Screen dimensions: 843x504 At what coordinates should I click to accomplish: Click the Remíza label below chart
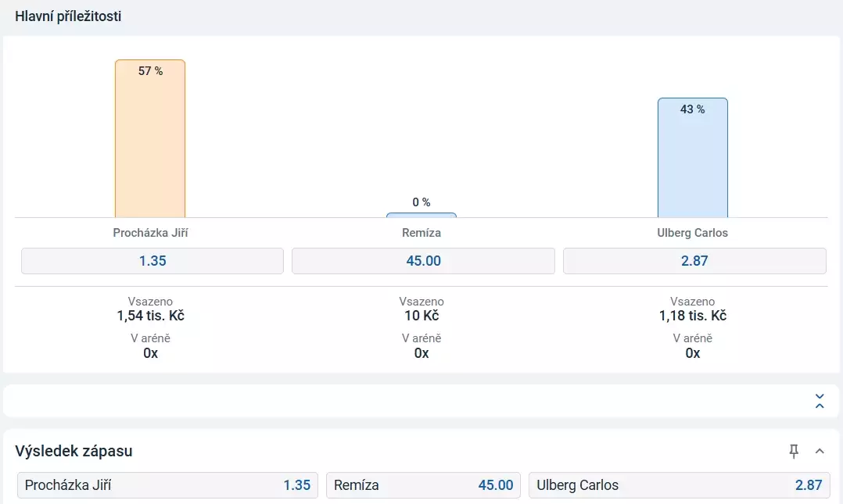[x=422, y=233]
